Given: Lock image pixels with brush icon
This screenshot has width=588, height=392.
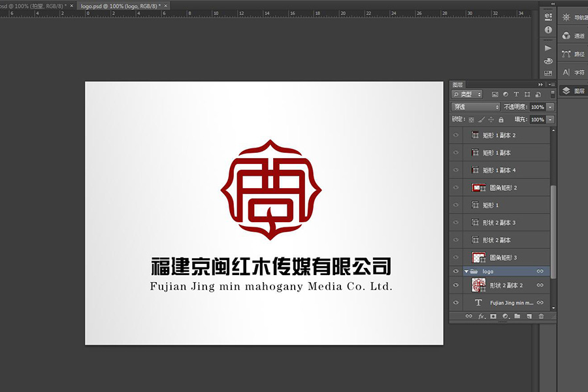Looking at the screenshot, I should click(482, 120).
